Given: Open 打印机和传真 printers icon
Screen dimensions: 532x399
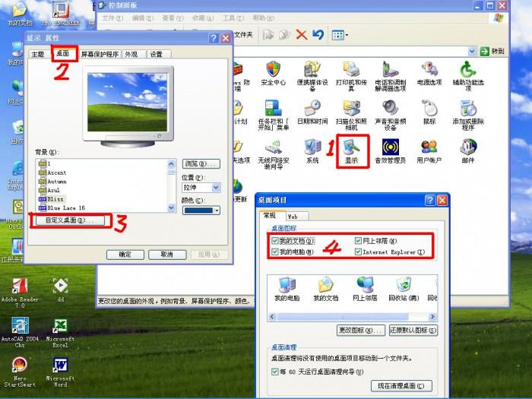Looking at the screenshot, I should pos(351,76).
